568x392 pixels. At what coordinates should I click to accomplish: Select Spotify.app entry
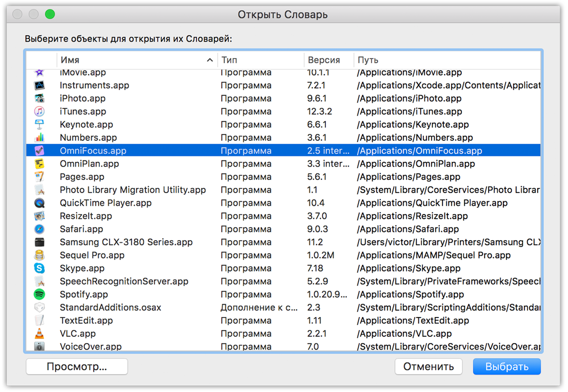click(x=84, y=294)
